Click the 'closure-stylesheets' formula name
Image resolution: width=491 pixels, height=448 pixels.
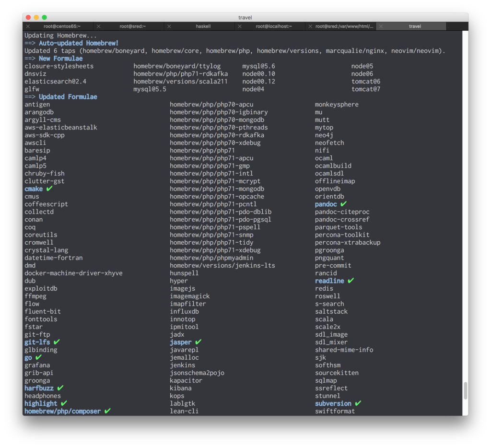point(59,66)
